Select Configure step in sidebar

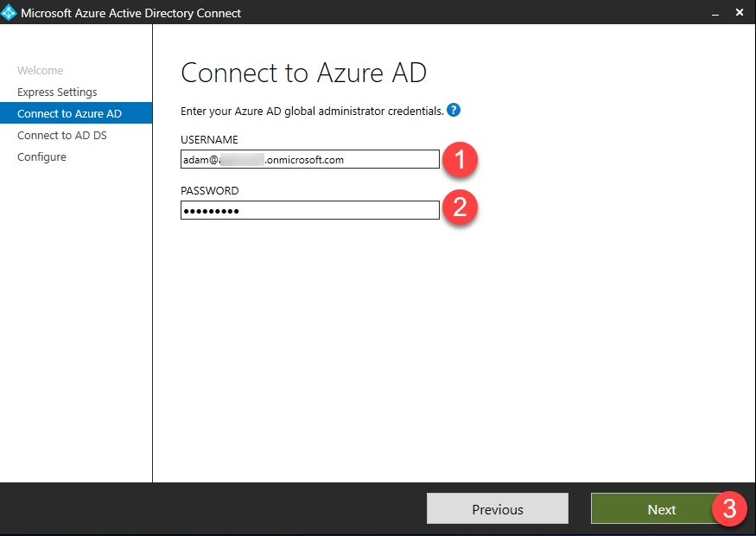(x=41, y=157)
